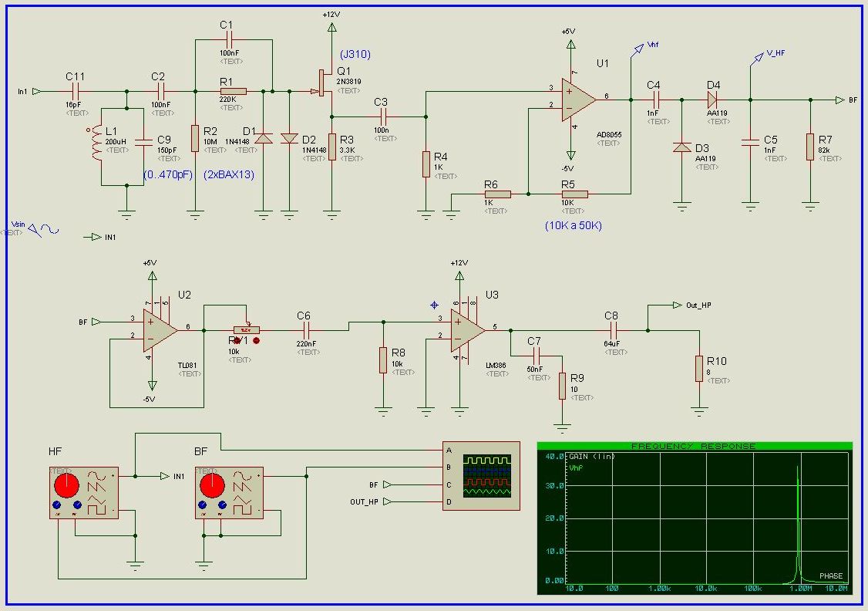Click the Out_HP output terminal
This screenshot has width=868, height=611.
pyautogui.click(x=677, y=305)
